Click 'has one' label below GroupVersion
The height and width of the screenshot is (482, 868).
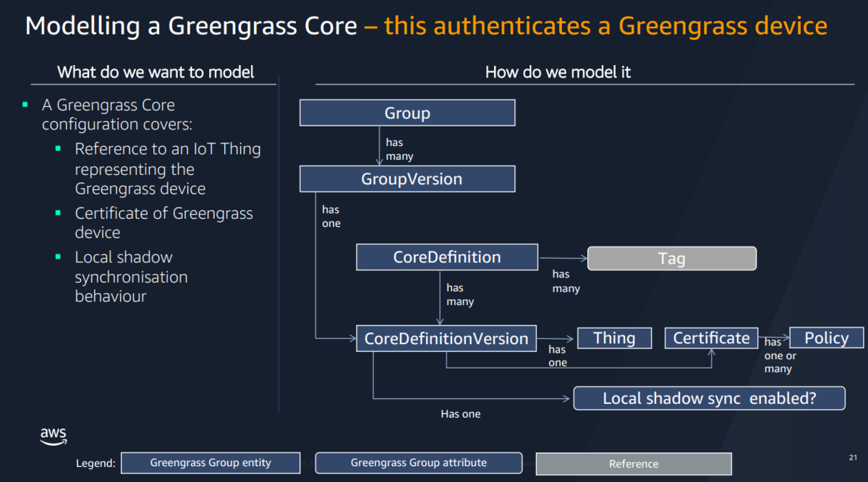pyautogui.click(x=331, y=217)
